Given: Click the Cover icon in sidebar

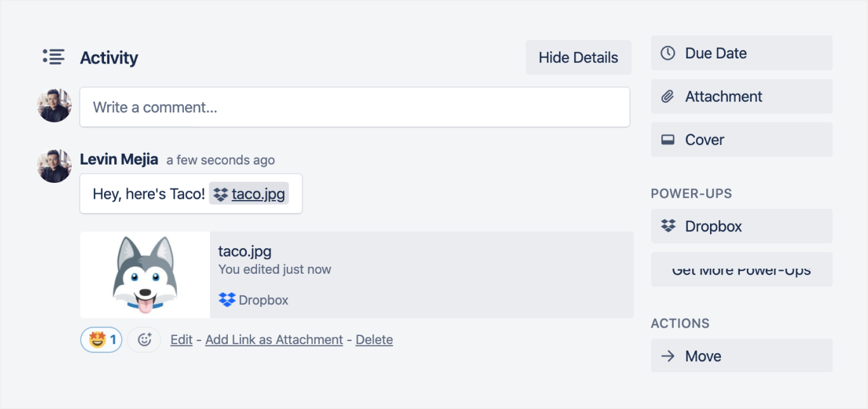Looking at the screenshot, I should click(x=667, y=140).
